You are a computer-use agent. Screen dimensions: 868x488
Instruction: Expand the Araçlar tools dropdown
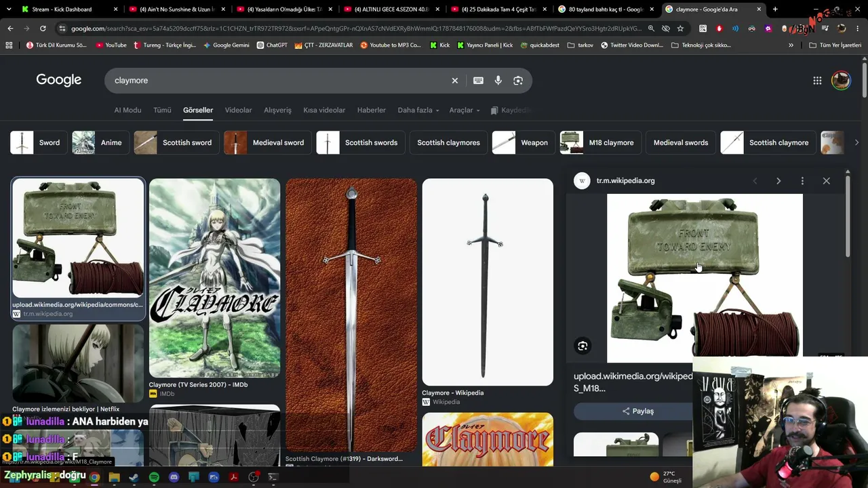465,110
